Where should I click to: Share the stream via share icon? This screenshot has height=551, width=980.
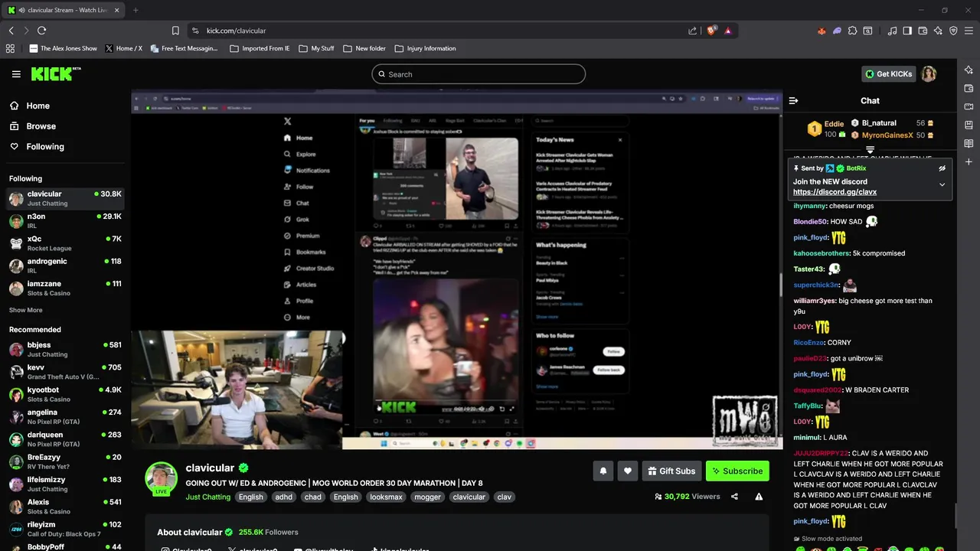pos(734,497)
